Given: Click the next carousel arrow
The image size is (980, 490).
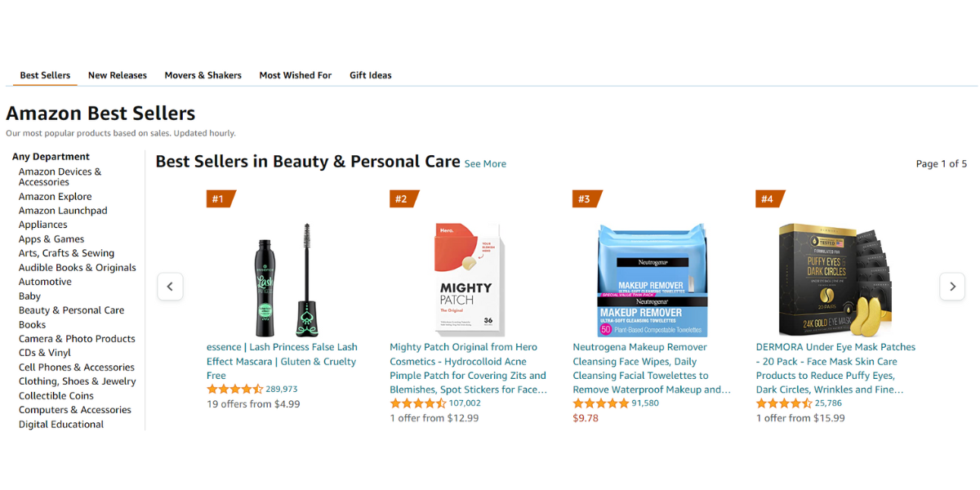Looking at the screenshot, I should (x=952, y=287).
